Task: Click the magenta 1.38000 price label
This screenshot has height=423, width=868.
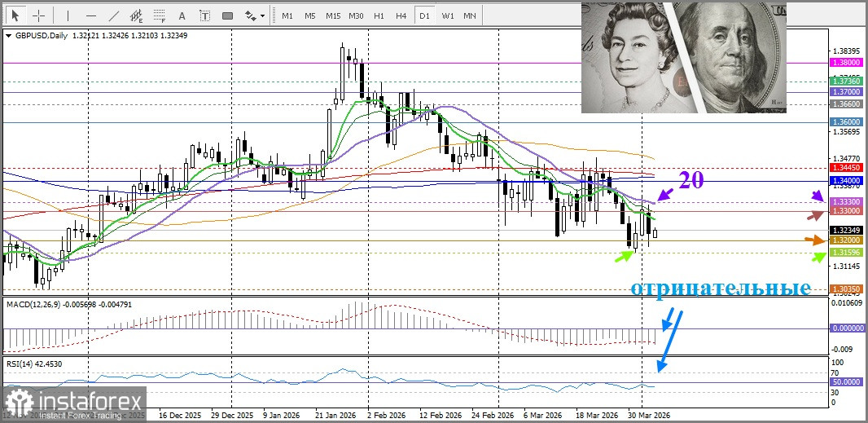Action: click(846, 64)
